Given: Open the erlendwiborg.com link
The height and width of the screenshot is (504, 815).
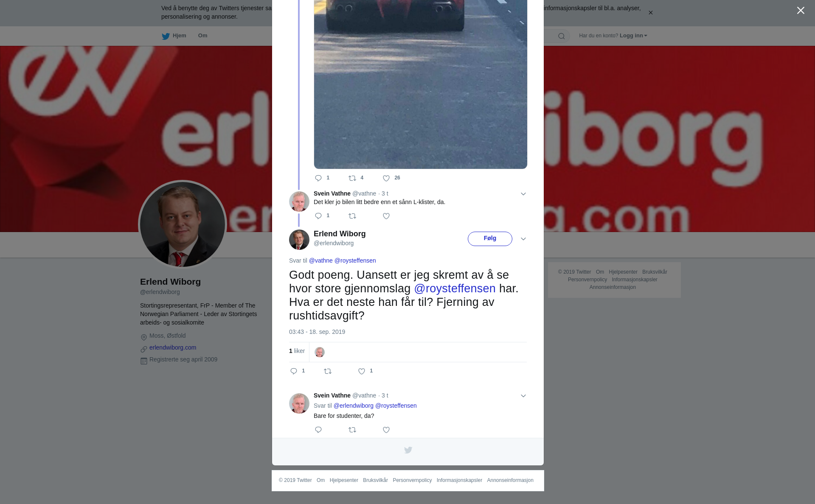Looking at the screenshot, I should pyautogui.click(x=173, y=347).
